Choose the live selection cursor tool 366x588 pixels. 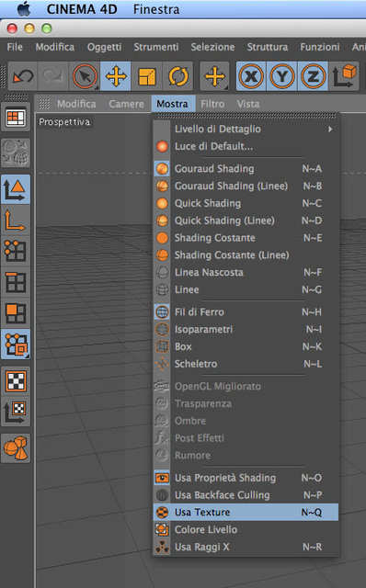(x=85, y=76)
